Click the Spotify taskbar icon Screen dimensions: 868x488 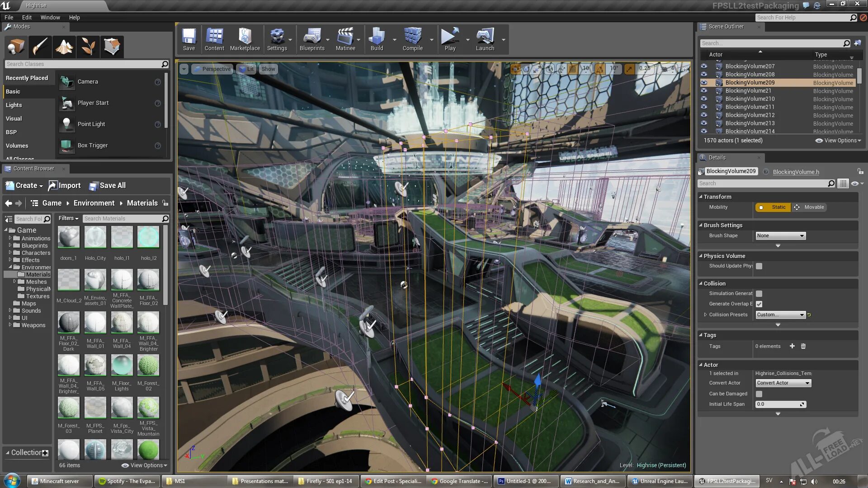[x=127, y=481]
